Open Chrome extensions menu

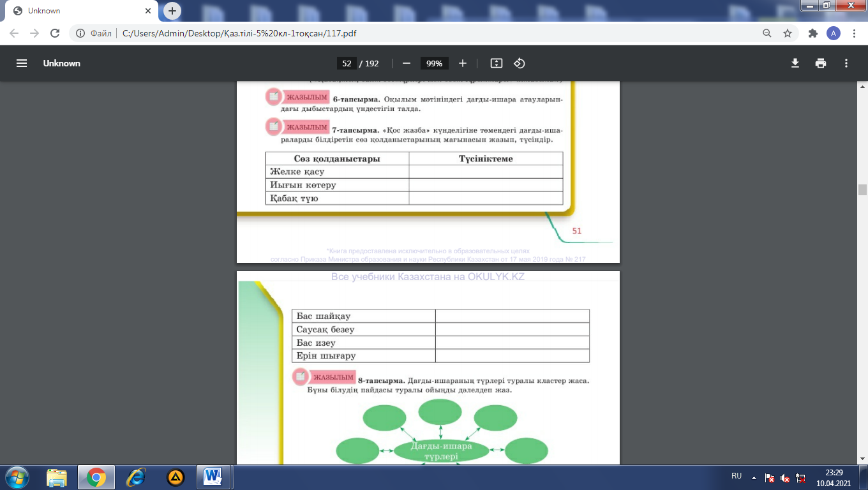[812, 33]
